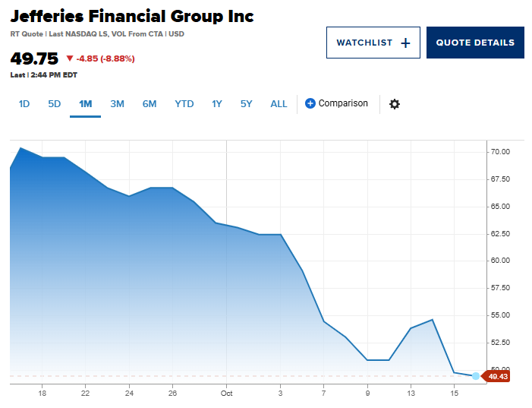This screenshot has width=532, height=408.
Task: Open chart settings gear icon
Action: (x=394, y=104)
